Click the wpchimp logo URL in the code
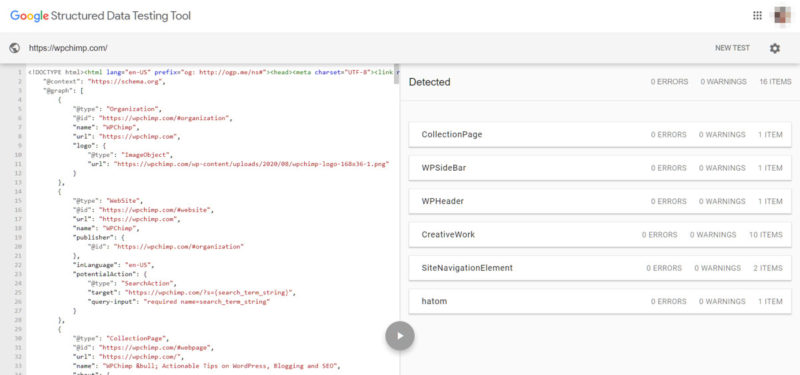Screen dimensions: 800x375 click(x=252, y=164)
